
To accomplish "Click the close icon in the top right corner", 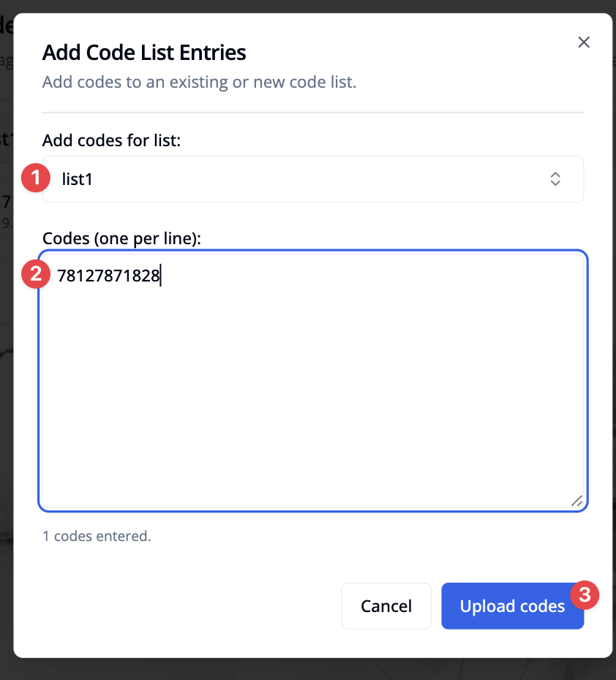I will 583,42.
